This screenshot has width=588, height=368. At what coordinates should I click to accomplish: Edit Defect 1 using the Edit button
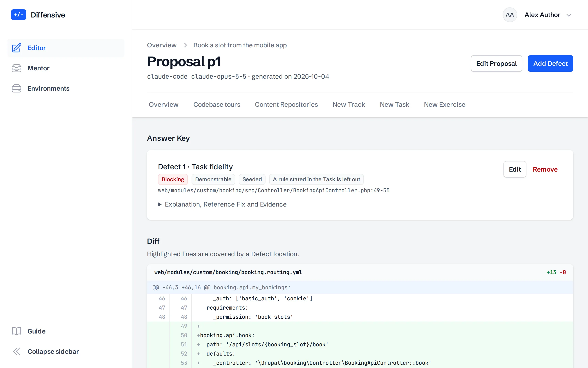click(515, 170)
